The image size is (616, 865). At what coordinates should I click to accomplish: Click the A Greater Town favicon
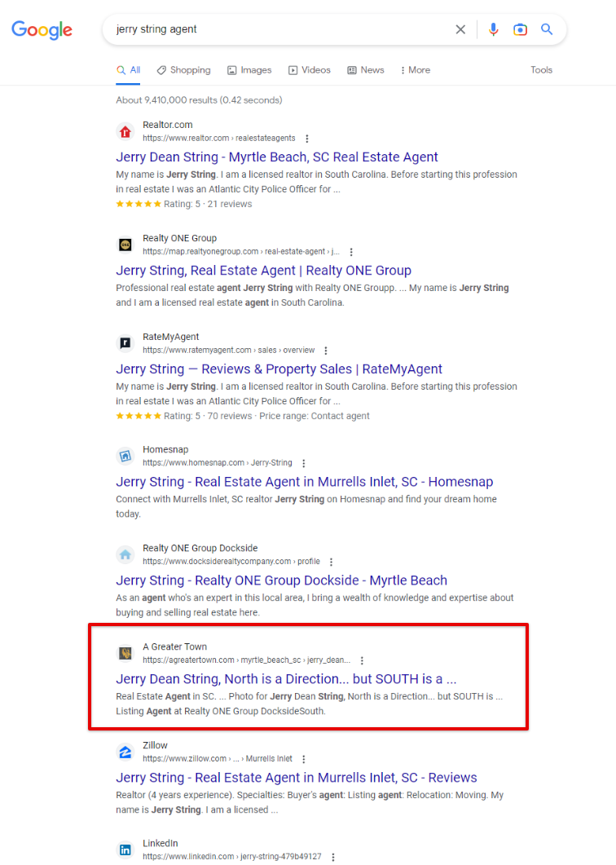pyautogui.click(x=125, y=653)
